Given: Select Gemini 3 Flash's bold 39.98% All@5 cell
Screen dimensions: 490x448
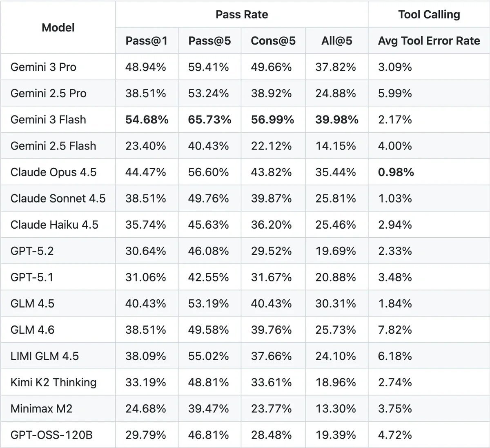Looking at the screenshot, I should point(336,120).
